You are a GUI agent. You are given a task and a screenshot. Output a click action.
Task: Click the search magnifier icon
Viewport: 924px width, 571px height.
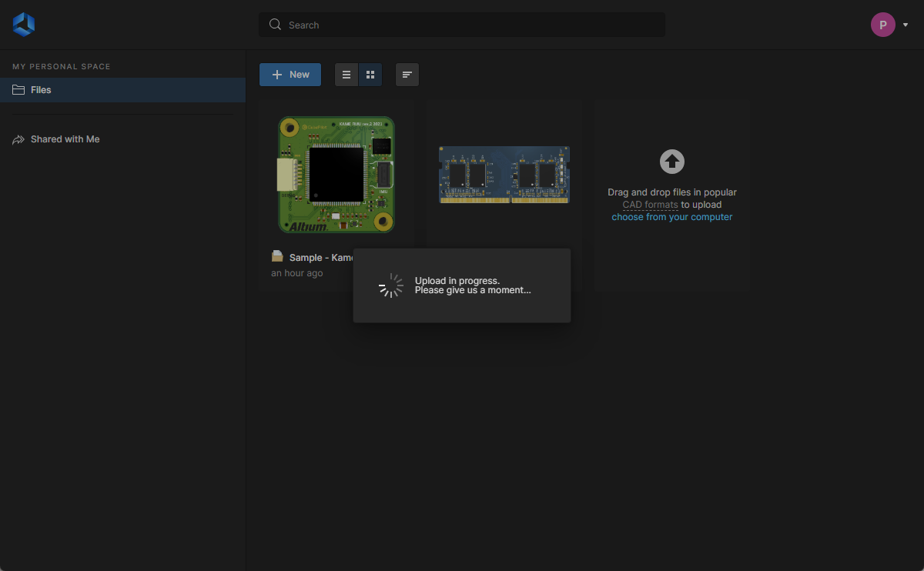tap(275, 25)
